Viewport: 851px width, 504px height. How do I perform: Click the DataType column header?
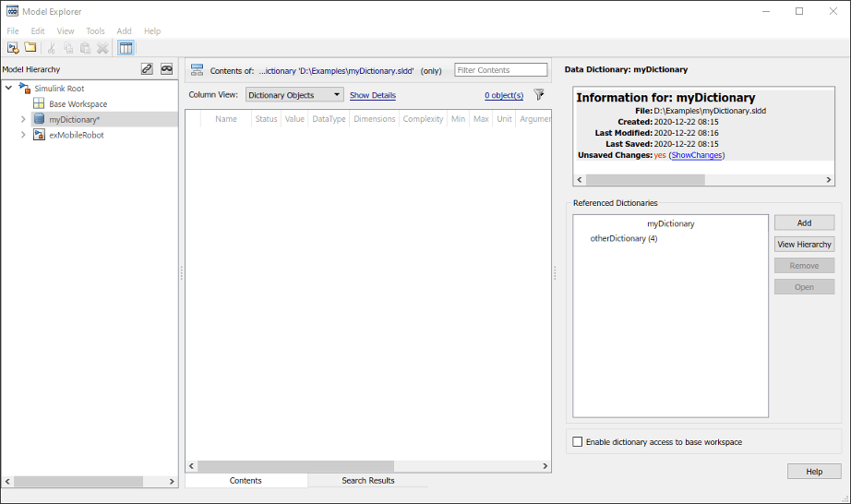pos(329,119)
